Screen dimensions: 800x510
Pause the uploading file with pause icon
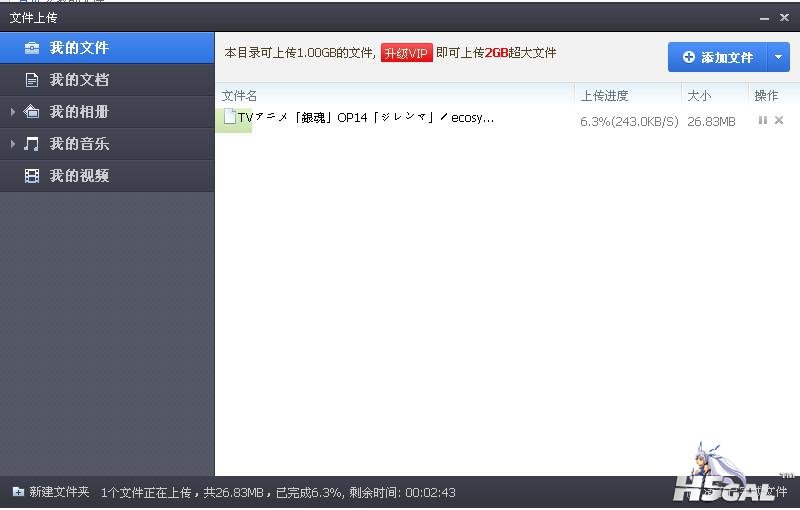pyautogui.click(x=763, y=120)
